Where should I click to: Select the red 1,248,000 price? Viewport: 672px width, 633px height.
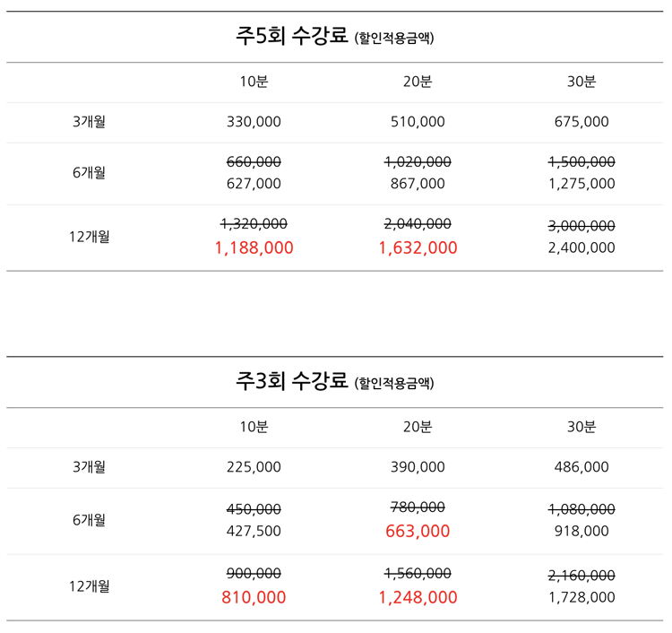(x=418, y=597)
